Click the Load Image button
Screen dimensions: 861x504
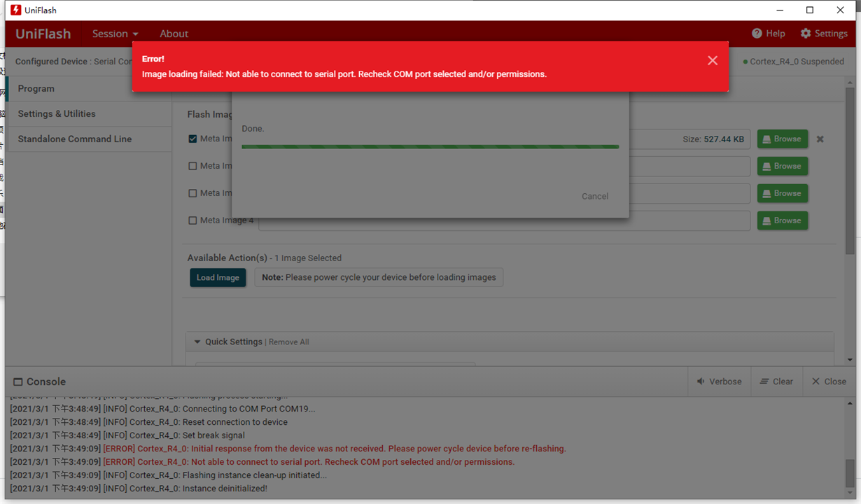(218, 278)
